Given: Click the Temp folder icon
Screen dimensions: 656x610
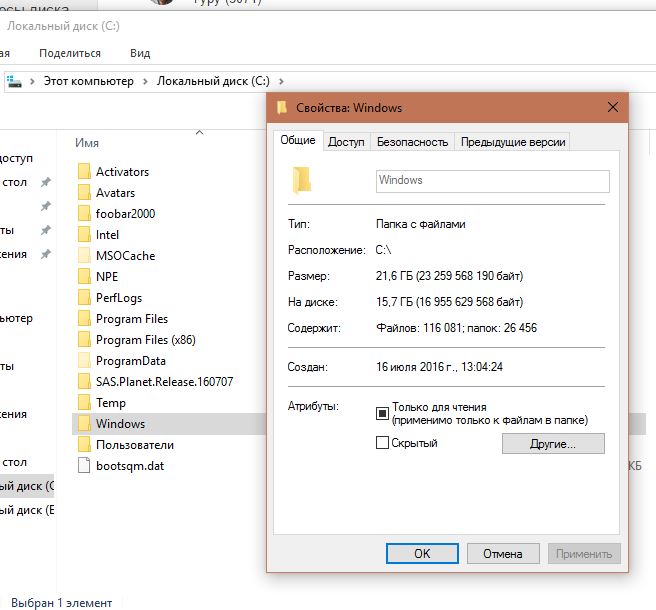Looking at the screenshot, I should point(84,402).
